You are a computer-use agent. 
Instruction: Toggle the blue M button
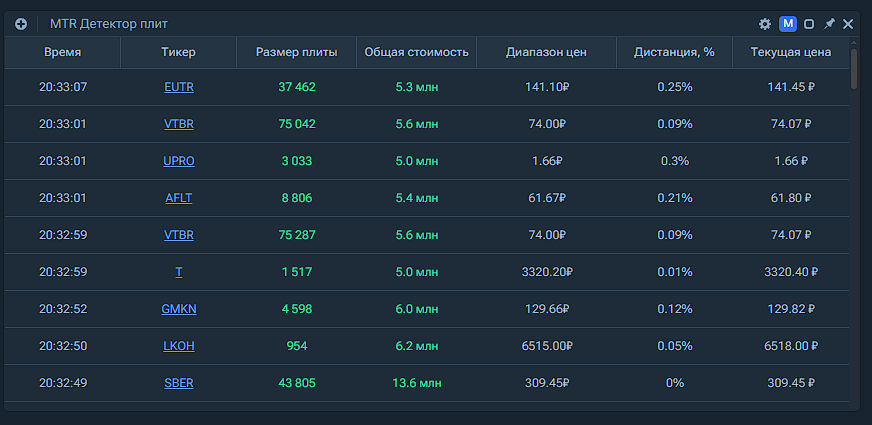(x=788, y=24)
